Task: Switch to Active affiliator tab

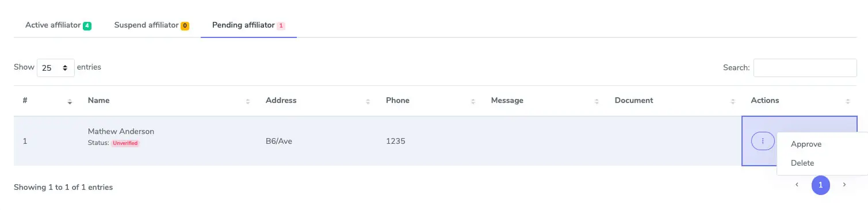Action: point(58,25)
